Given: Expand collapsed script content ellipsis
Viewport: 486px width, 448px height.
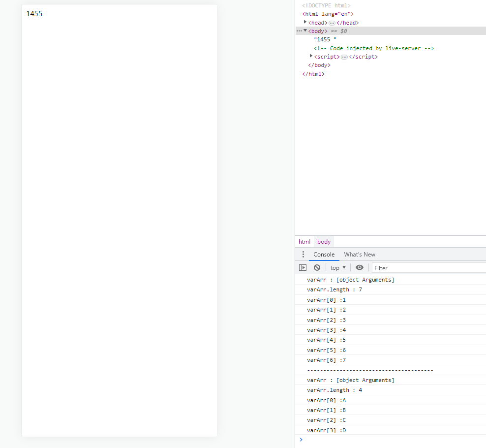Looking at the screenshot, I should point(344,57).
